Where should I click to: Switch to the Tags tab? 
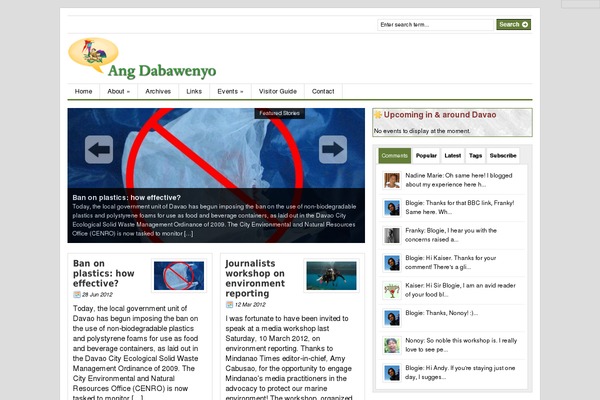coord(475,156)
